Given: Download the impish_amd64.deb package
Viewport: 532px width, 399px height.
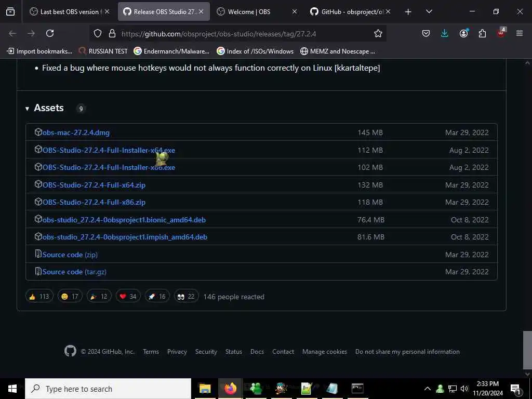Looking at the screenshot, I should point(125,237).
